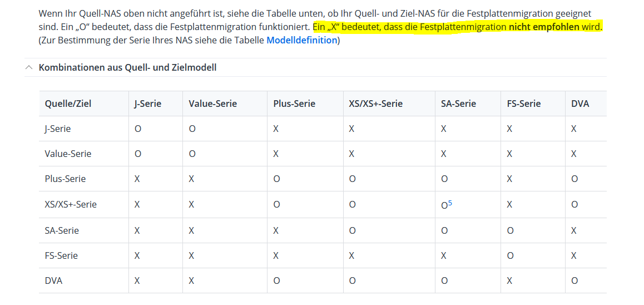Click the Plus-Serie column header

(294, 104)
